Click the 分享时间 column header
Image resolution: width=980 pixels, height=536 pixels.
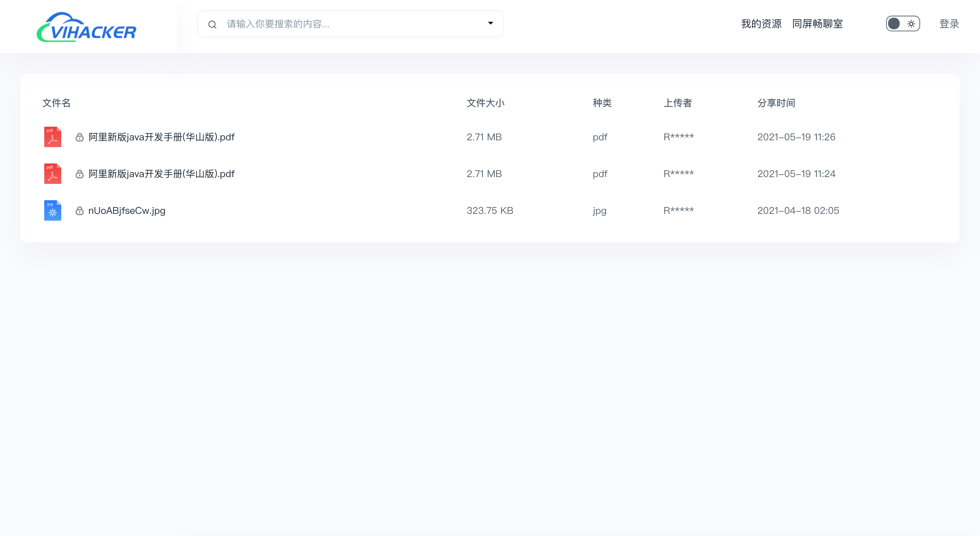pos(776,103)
